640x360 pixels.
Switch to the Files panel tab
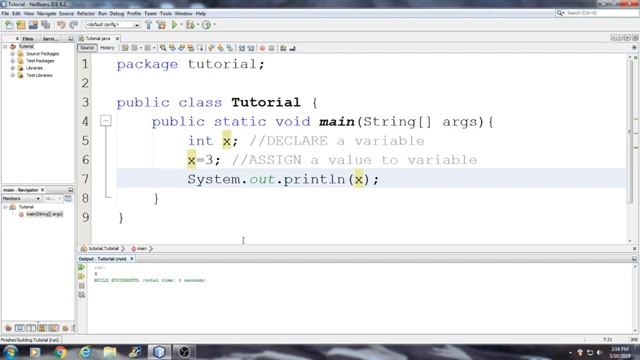coord(28,39)
